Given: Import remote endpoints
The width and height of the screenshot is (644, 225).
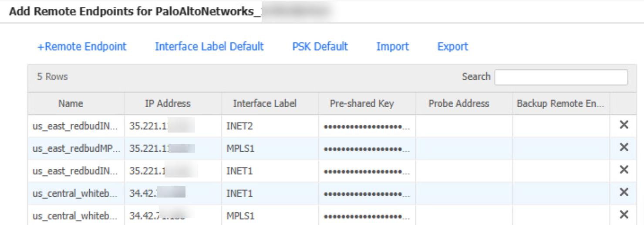Looking at the screenshot, I should click(x=392, y=47).
